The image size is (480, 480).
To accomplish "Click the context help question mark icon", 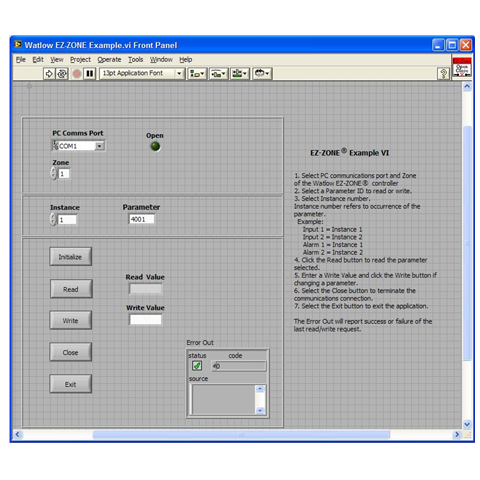I will tap(443, 73).
